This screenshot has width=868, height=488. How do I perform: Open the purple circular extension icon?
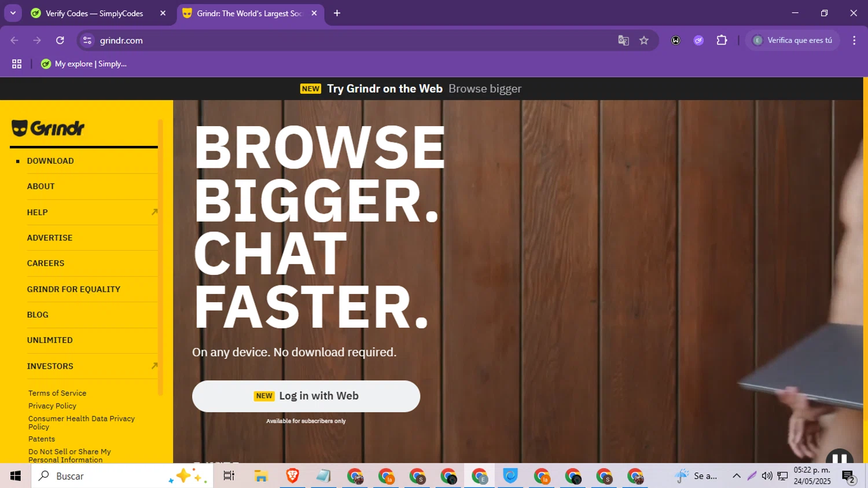click(x=698, y=41)
